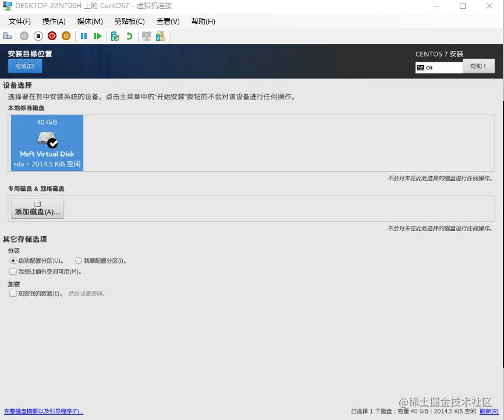Click the red Shut Down icon
This screenshot has height=420, width=504.
pyautogui.click(x=53, y=35)
